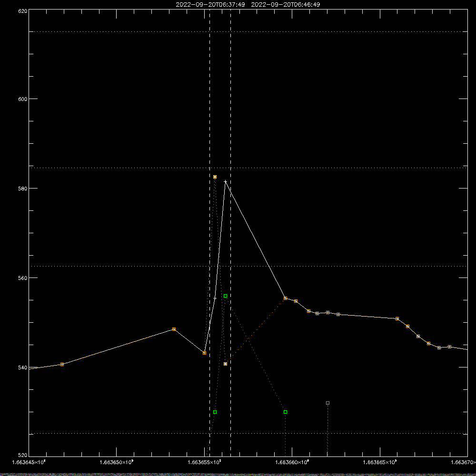Select the 600 y-axis label
The image size is (476, 476).
click(23, 99)
